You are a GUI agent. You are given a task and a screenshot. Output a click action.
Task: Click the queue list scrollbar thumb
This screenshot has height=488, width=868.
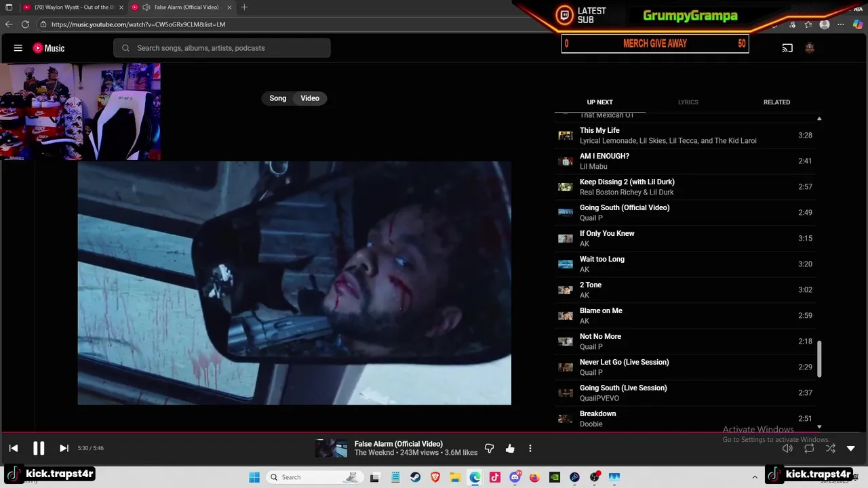(x=819, y=359)
